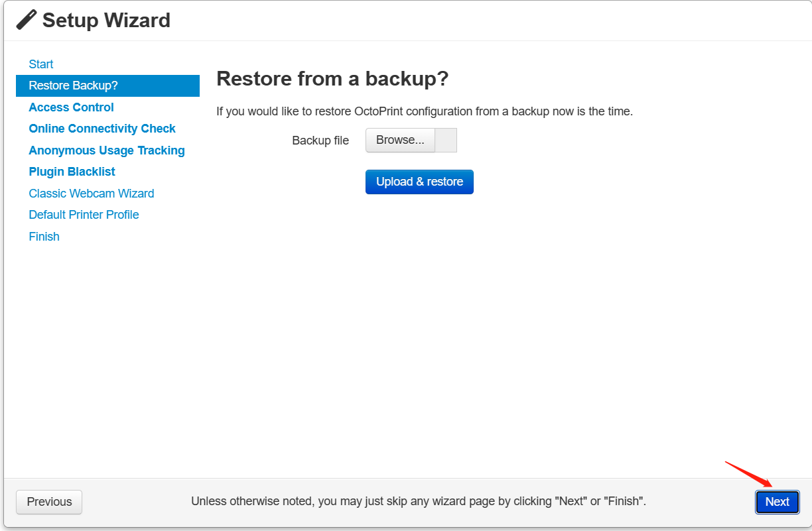Open the Classic Webcam Wizard page

(x=92, y=194)
